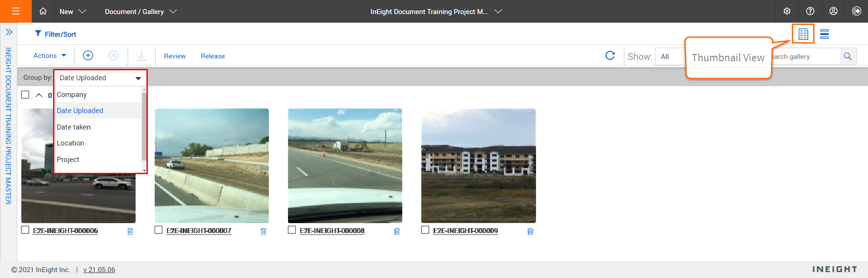The width and height of the screenshot is (868, 278).
Task: Toggle the Group by Date Uploaded combo box
Action: pos(100,78)
